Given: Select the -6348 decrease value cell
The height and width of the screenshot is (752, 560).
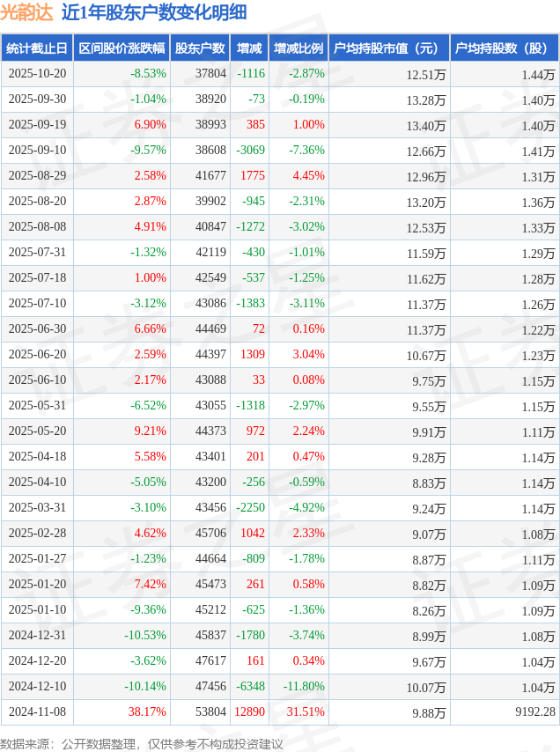Looking at the screenshot, I should click(x=251, y=686).
